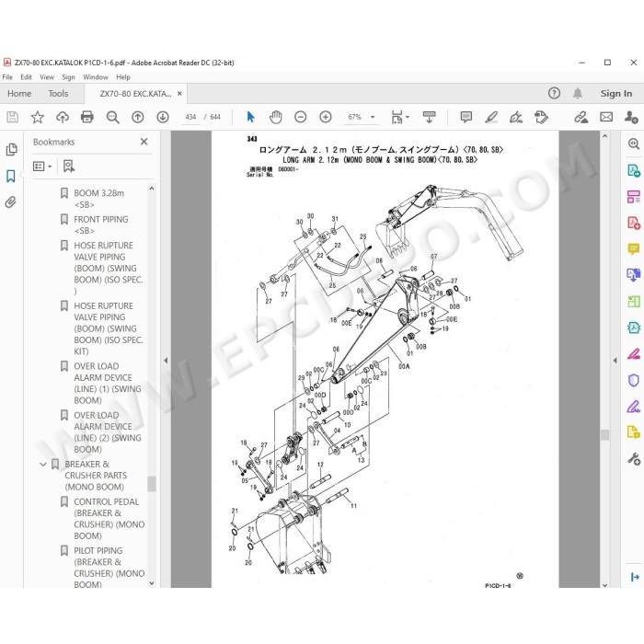This screenshot has width=644, height=644.
Task: Add new bookmark button
Action: (x=69, y=167)
